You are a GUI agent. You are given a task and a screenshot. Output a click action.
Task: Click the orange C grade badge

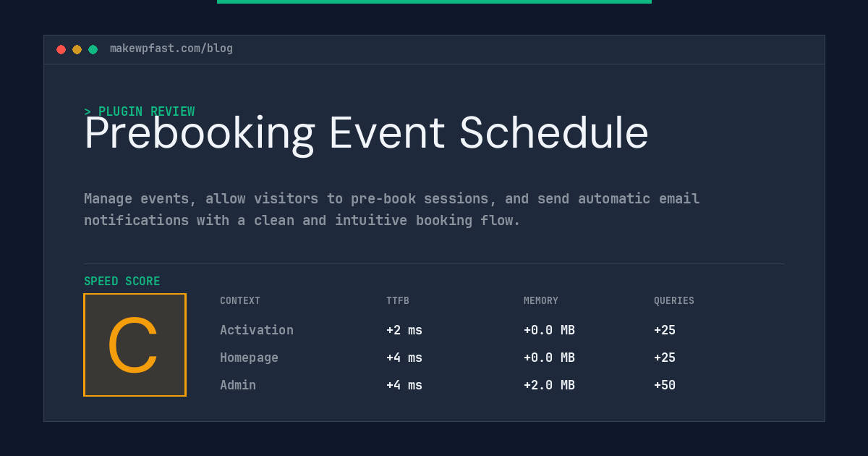point(135,345)
